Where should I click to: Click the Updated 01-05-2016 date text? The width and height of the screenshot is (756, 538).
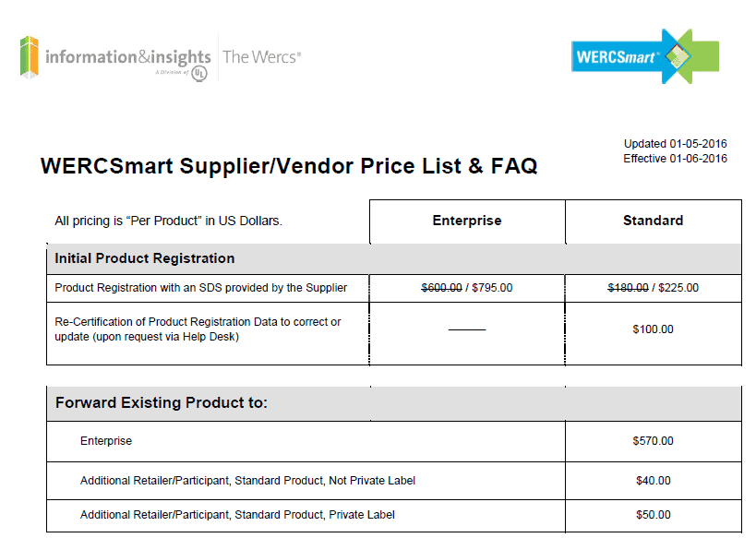click(675, 144)
